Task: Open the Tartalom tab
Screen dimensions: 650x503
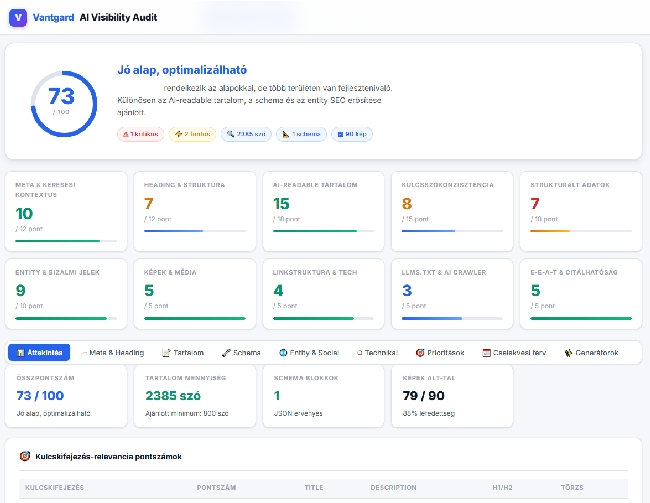Action: [183, 352]
